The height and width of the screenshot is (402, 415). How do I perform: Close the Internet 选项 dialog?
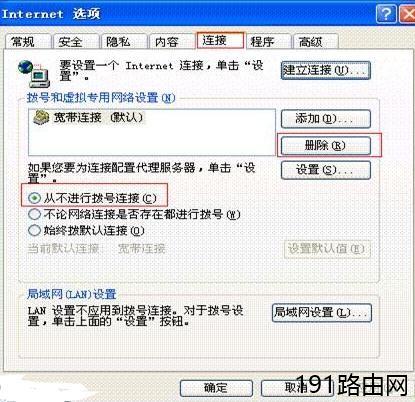coord(407,14)
